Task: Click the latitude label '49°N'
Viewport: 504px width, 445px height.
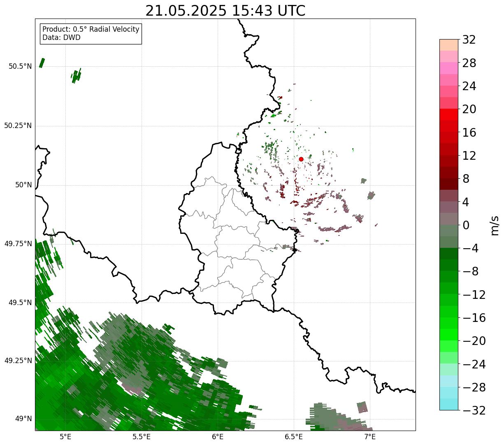Action: coord(23,419)
